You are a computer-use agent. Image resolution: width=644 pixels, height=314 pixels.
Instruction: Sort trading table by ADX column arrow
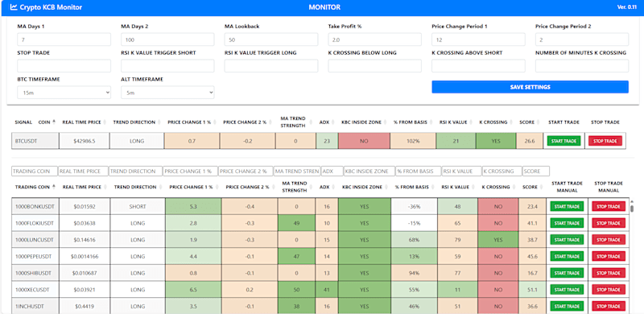pos(334,187)
